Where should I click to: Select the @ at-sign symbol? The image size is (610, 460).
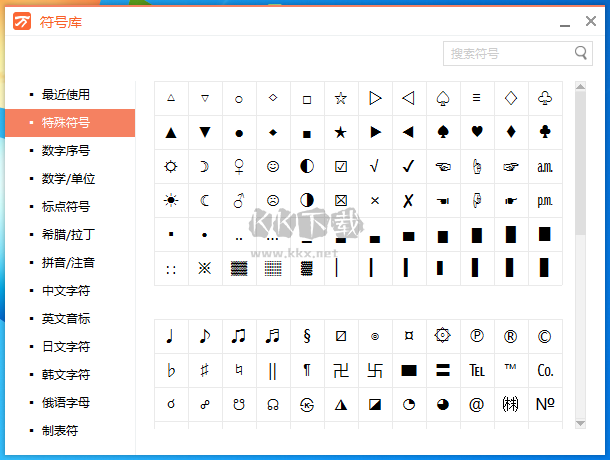coord(477,405)
